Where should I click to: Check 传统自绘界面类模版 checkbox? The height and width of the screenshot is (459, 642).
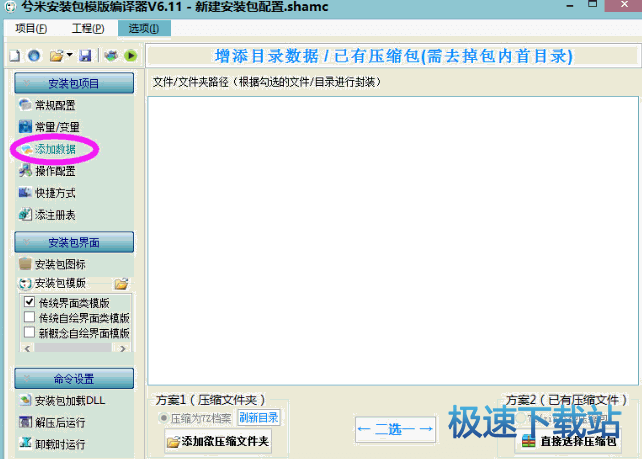[x=29, y=317]
